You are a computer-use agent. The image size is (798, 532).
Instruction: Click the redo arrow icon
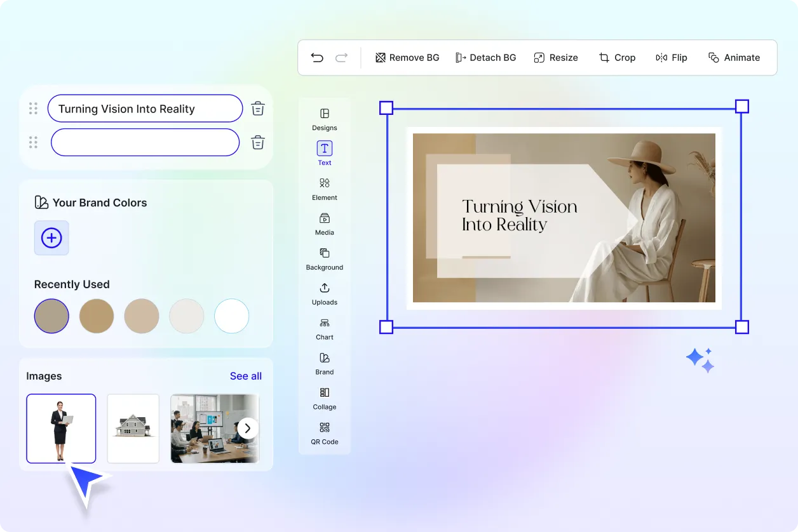pos(341,58)
